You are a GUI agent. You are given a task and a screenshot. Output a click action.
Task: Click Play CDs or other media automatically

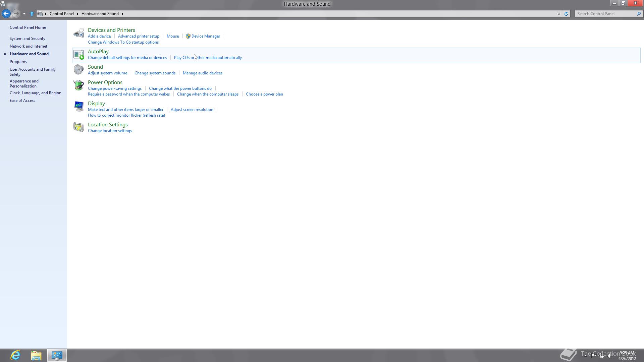tap(208, 58)
